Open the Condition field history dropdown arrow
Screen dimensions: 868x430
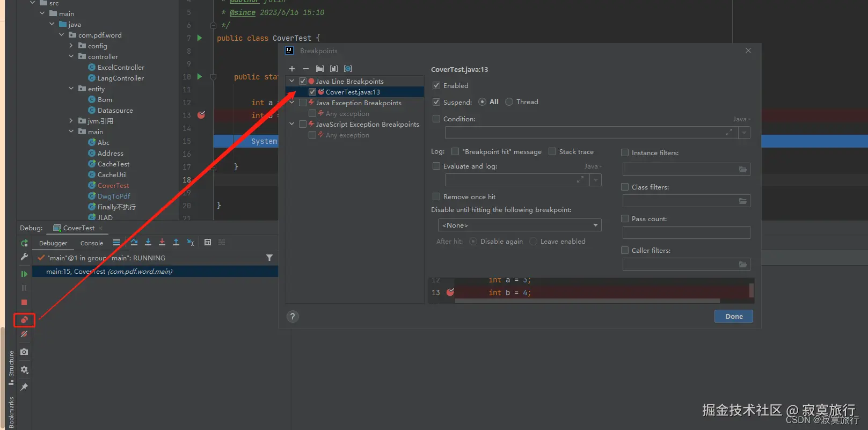744,133
